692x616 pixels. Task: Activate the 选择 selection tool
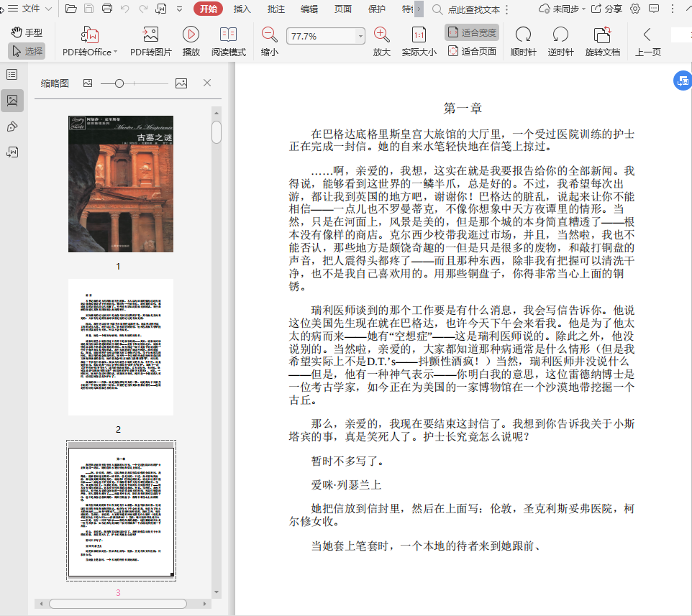[x=27, y=51]
